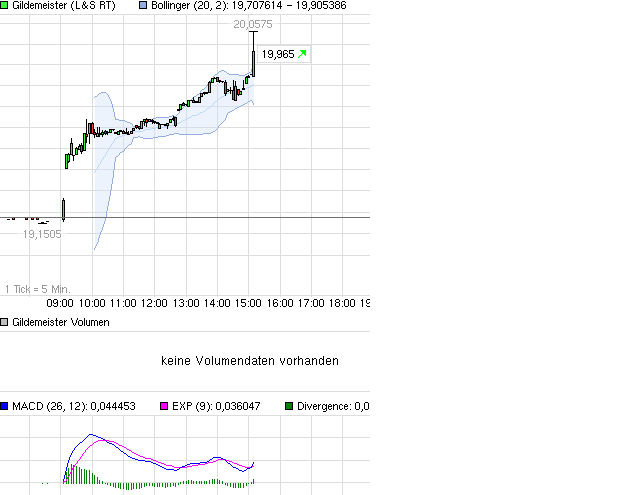This screenshot has height=495, width=640.
Task: Click the Gildemeister Volumen legend text
Action: [x=61, y=322]
